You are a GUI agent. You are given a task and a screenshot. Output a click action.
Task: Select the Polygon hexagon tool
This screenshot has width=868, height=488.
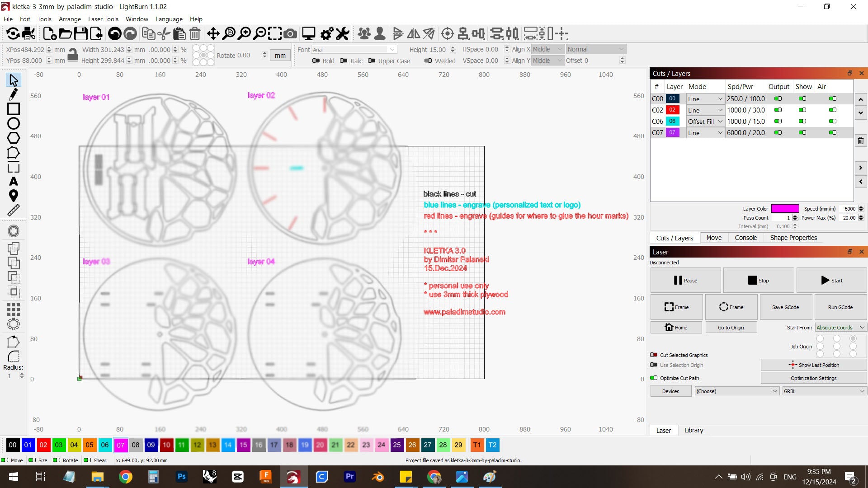(x=14, y=138)
